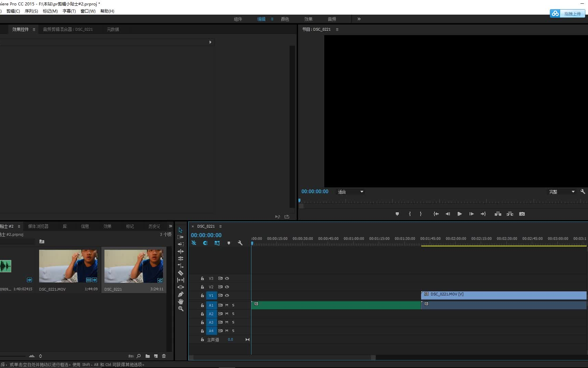
Task: Open Effect Controls panel menu
Action: click(34, 29)
